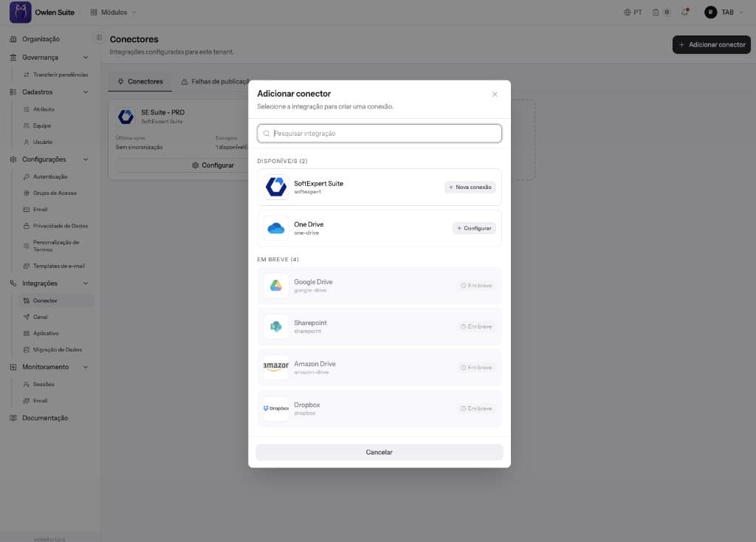Open the TAB user menu chevron

[741, 13]
